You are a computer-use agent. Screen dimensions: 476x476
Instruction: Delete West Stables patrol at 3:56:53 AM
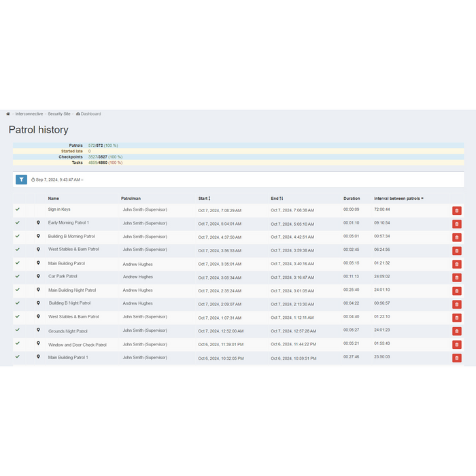457,251
